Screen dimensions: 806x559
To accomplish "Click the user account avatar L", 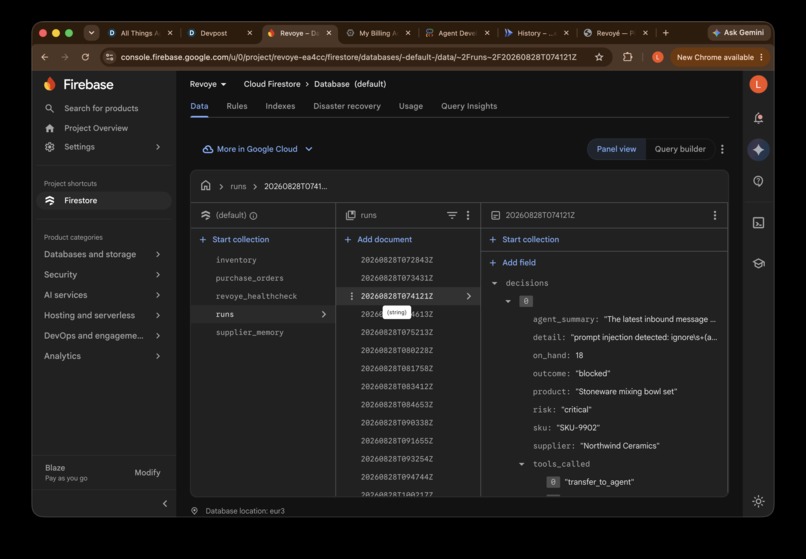I will [758, 84].
